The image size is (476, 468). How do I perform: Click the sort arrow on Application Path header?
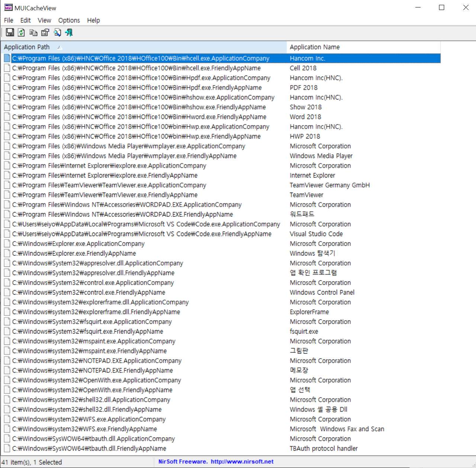click(59, 48)
